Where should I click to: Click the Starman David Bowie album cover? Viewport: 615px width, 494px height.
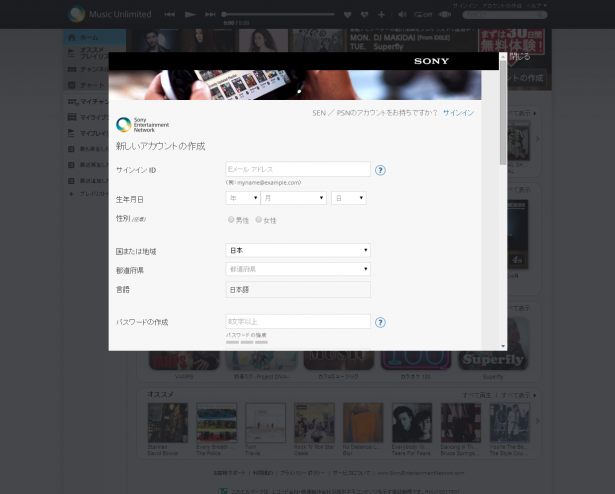pyautogui.click(x=168, y=423)
